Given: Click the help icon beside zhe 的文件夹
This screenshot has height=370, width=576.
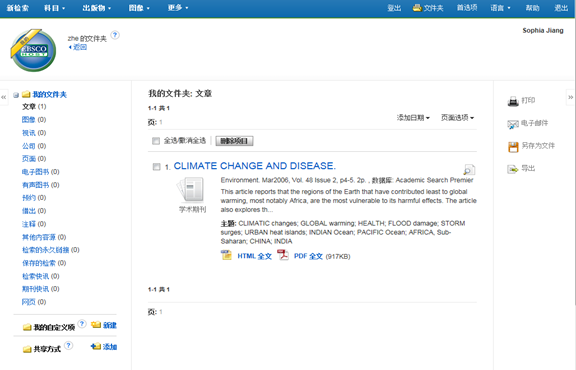Looking at the screenshot, I should [115, 35].
